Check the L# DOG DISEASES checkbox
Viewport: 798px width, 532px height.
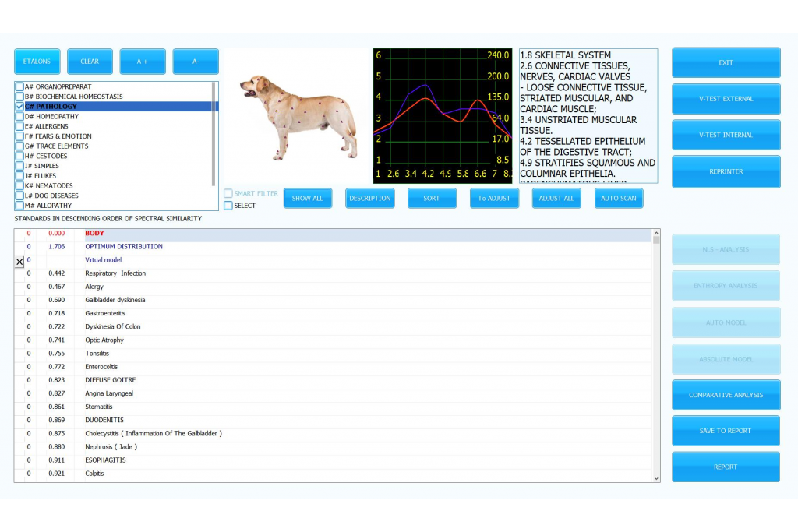(19, 196)
